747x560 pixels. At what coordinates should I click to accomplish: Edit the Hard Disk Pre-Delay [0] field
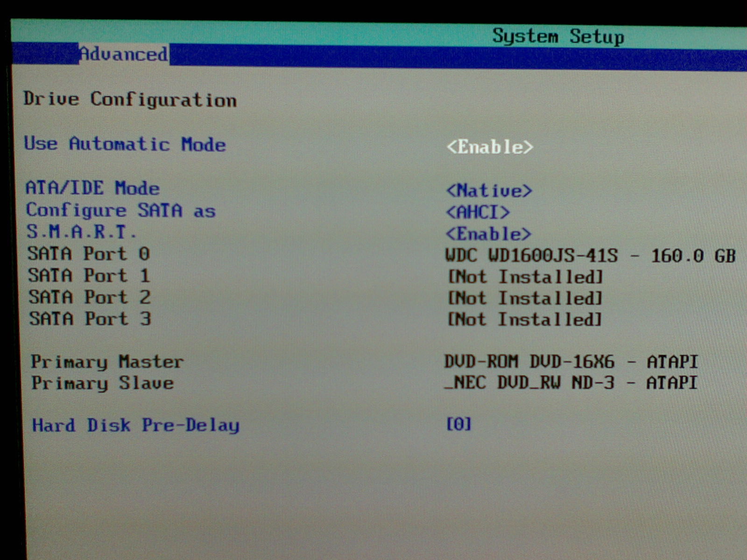click(x=459, y=424)
